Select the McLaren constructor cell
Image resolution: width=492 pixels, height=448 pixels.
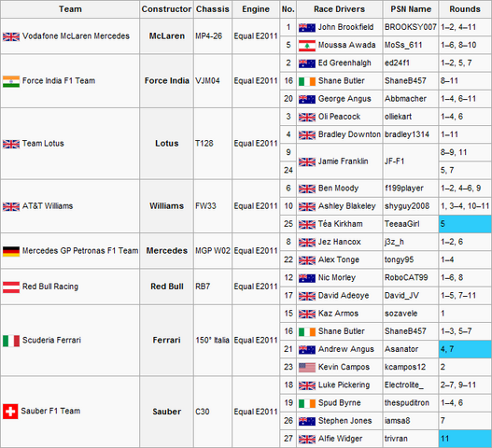click(x=166, y=36)
